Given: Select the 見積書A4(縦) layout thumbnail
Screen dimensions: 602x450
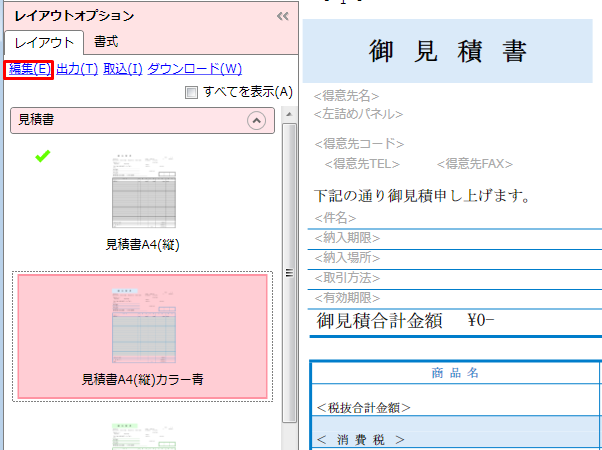Looking at the screenshot, I should (x=141, y=195).
